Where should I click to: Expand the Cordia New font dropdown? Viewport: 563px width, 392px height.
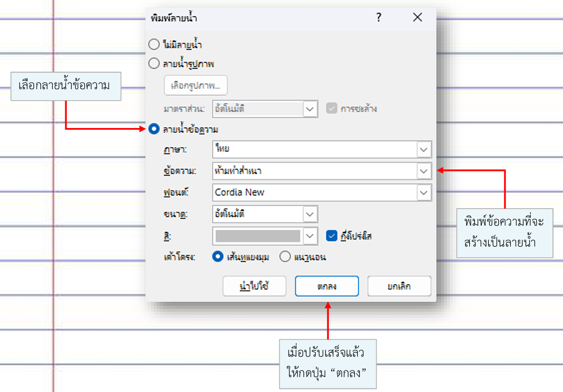423,192
